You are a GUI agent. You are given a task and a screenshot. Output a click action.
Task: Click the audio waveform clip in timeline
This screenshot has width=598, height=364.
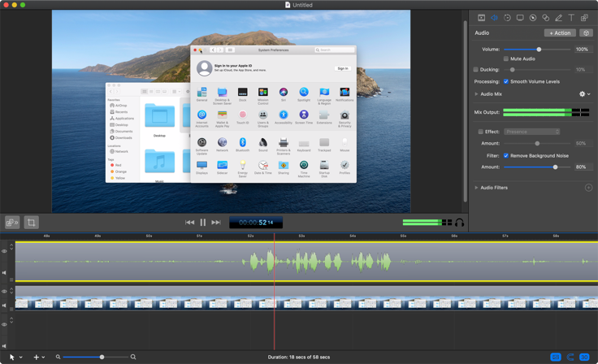pos(306,262)
